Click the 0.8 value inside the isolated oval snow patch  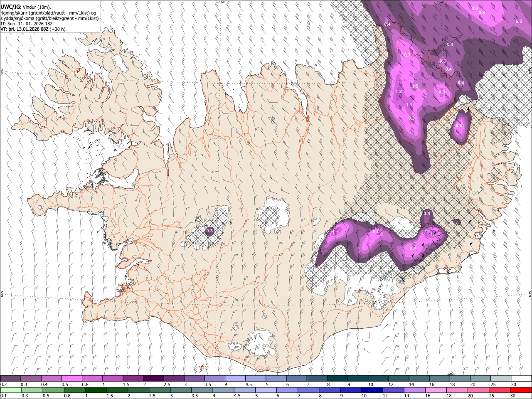click(459, 126)
